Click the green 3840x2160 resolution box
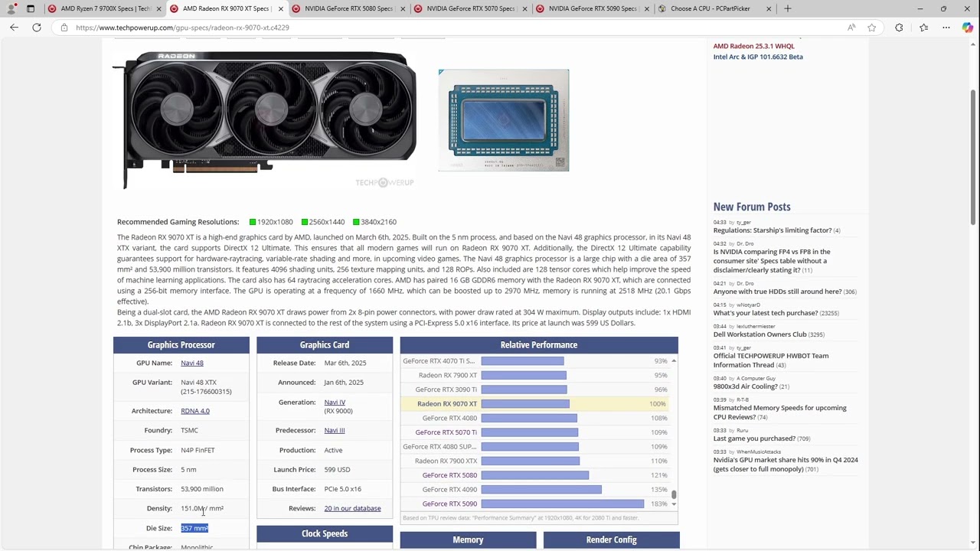 click(x=356, y=222)
